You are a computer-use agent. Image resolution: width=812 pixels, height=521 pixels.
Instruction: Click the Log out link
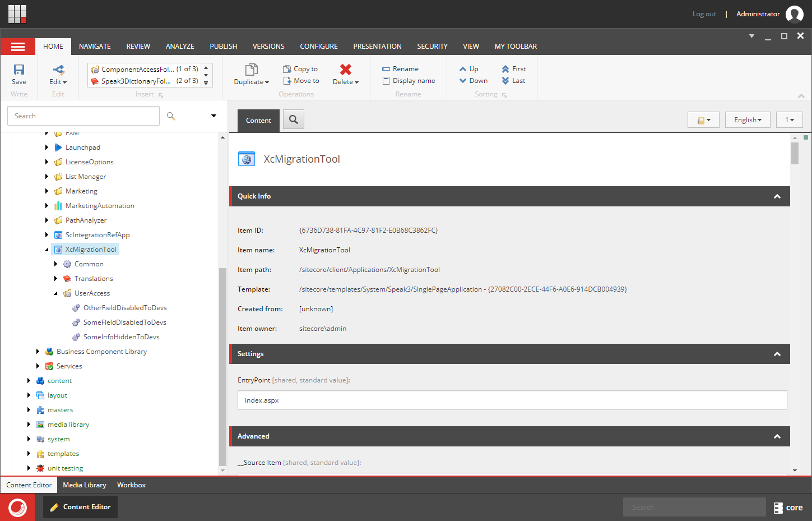click(704, 13)
